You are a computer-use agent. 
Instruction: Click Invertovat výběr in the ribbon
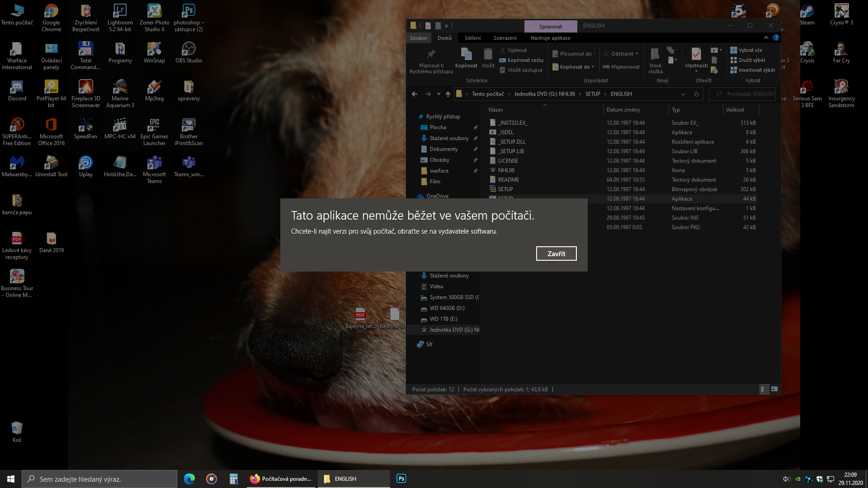(x=756, y=70)
